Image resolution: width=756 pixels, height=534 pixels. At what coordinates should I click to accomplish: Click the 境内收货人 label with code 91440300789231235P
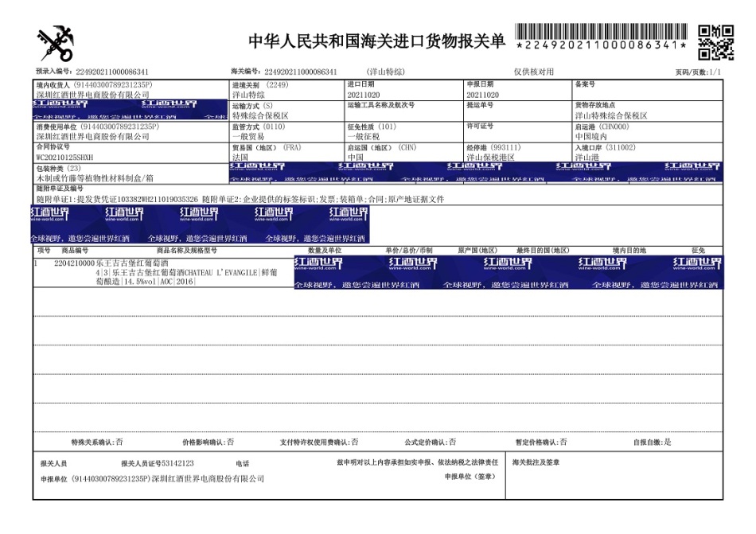pos(95,85)
